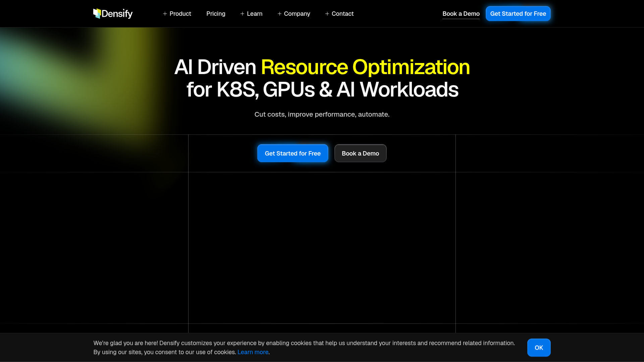
Task: Click the Cut costs tagline text
Action: tap(322, 114)
